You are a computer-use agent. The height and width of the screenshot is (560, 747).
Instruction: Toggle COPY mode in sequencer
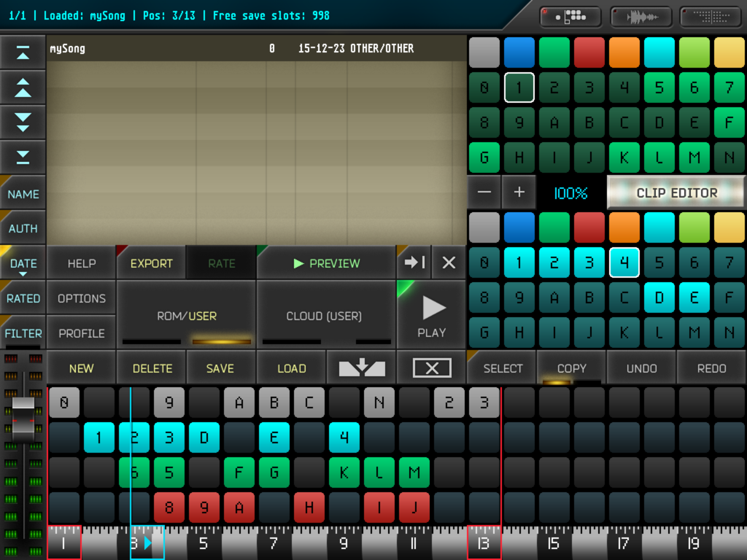click(571, 368)
